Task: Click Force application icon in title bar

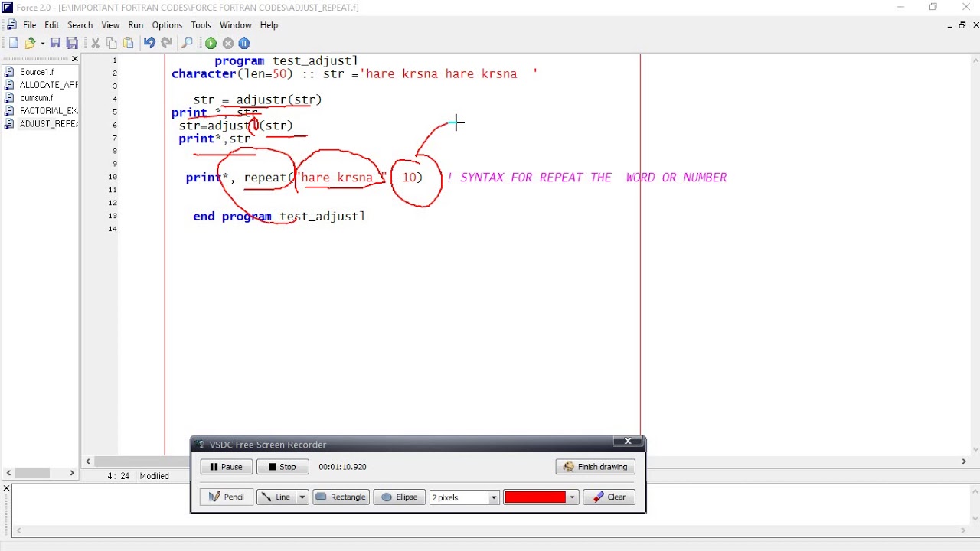Action: click(x=8, y=8)
